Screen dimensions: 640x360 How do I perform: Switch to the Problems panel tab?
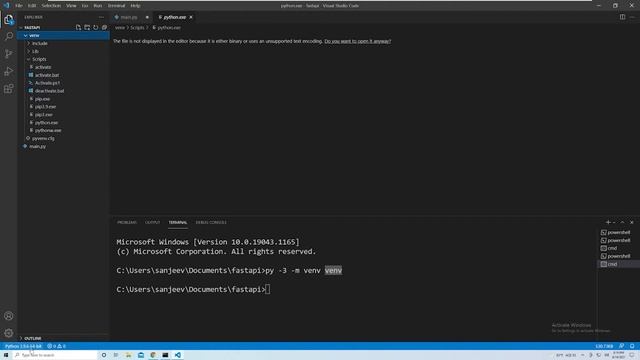click(127, 222)
